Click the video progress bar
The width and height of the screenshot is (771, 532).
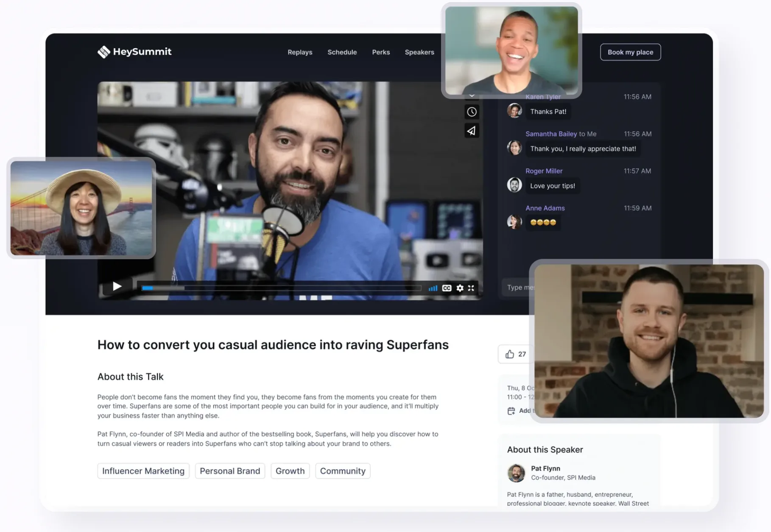point(281,288)
